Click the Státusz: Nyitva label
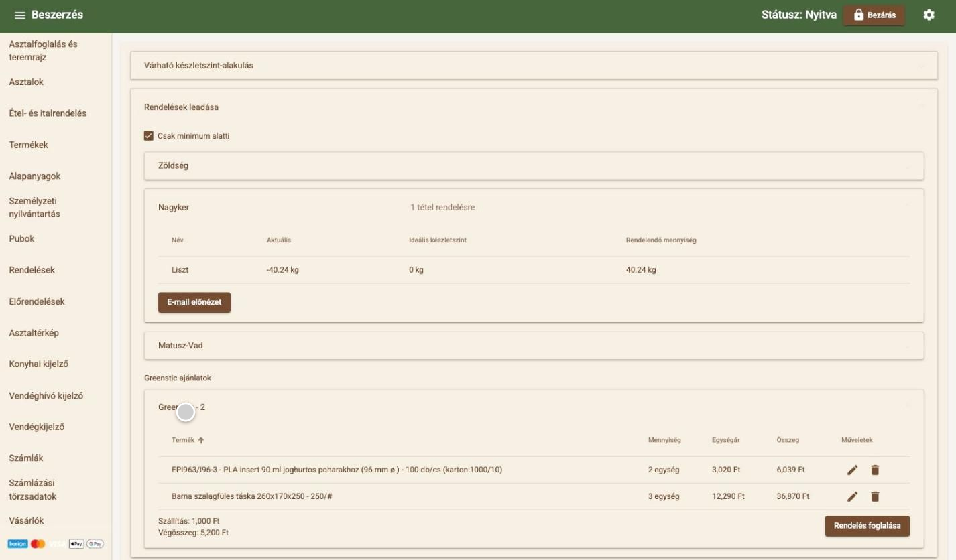The width and height of the screenshot is (956, 560). pyautogui.click(x=799, y=15)
